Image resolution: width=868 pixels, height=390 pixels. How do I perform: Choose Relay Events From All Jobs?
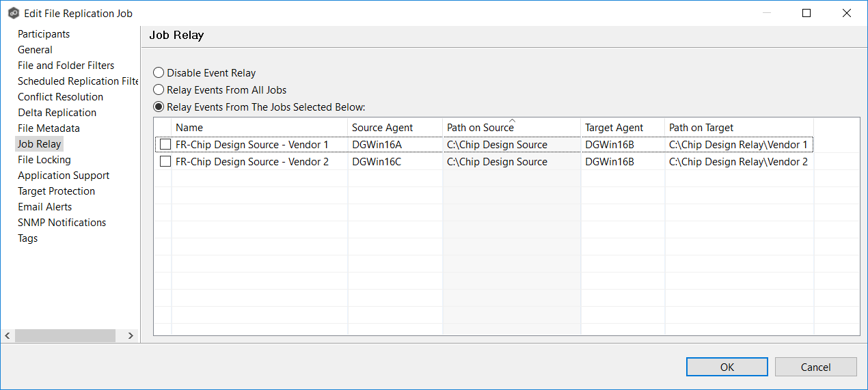point(159,89)
